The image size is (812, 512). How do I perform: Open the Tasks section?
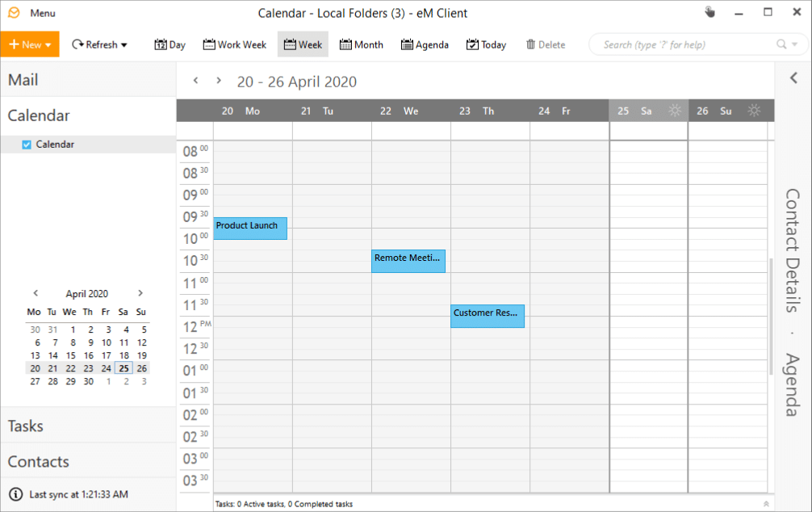88,426
